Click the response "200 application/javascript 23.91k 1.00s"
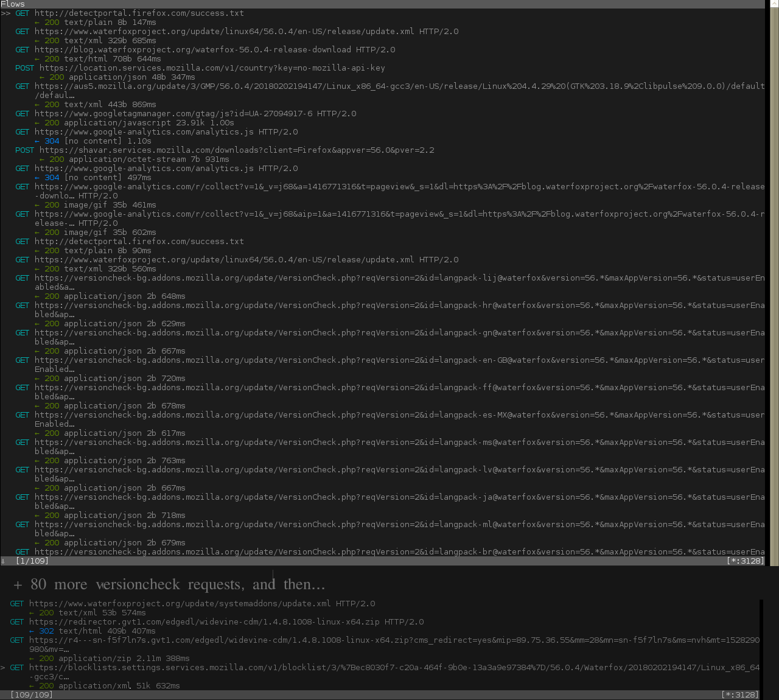 [x=134, y=122]
